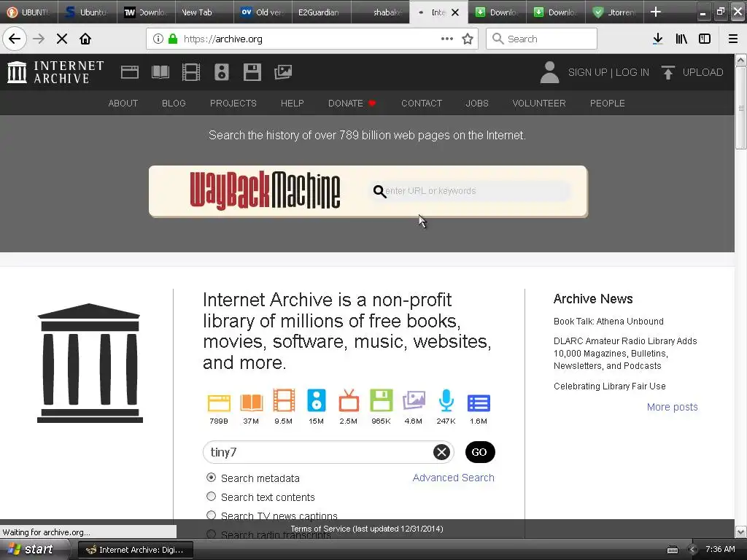Switch to the New Tab tab
747x560 pixels.
coord(204,12)
